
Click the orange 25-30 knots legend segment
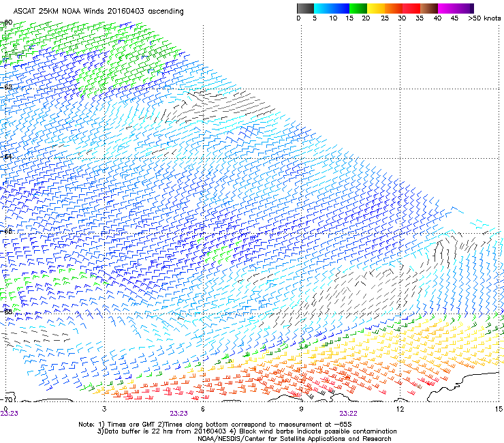pyautogui.click(x=394, y=8)
